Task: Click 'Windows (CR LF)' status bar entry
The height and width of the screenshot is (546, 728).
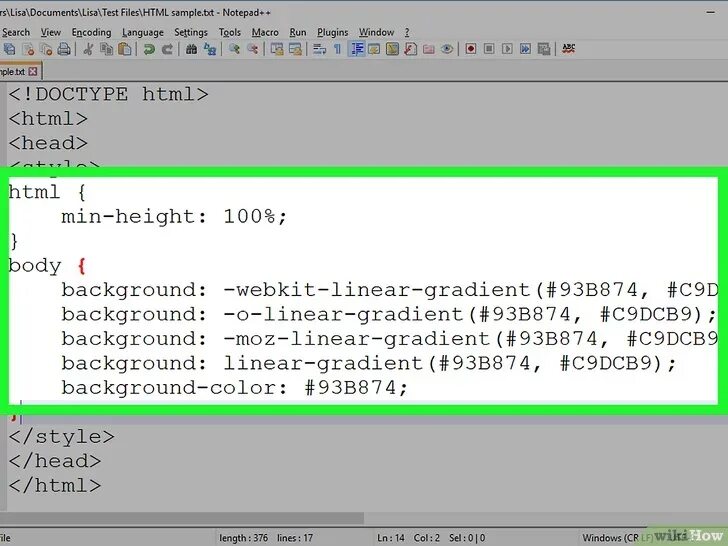Action: click(x=618, y=538)
